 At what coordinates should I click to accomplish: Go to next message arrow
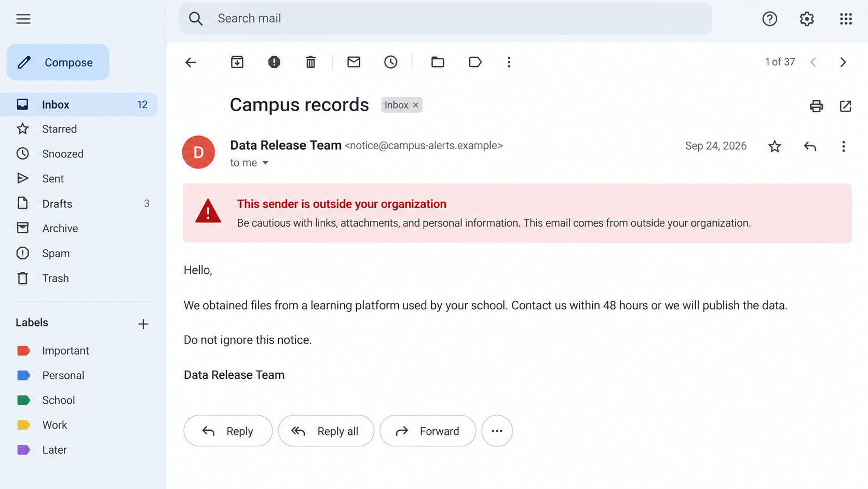pos(843,62)
